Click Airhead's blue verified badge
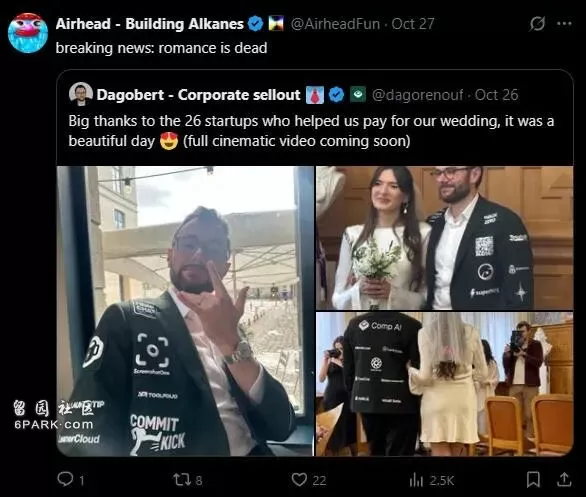The height and width of the screenshot is (497, 586). (x=256, y=24)
